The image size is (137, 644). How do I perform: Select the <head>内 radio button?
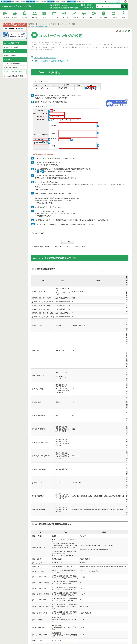click(52, 120)
